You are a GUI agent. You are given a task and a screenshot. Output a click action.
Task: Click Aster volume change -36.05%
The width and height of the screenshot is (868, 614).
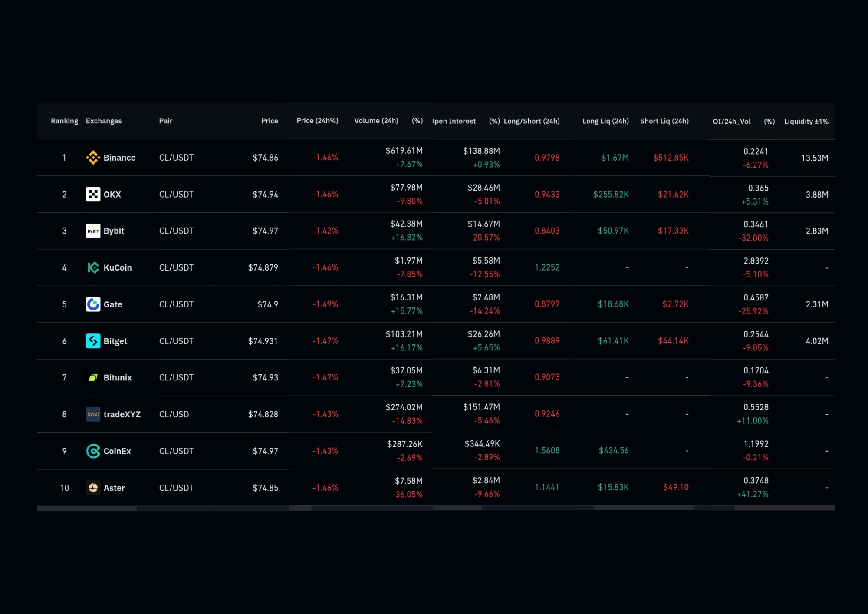407,495
